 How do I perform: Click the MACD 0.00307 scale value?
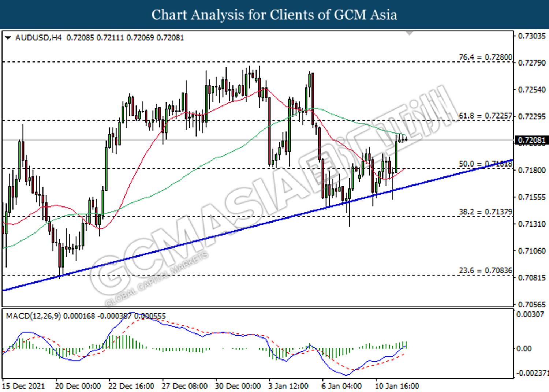click(x=530, y=314)
